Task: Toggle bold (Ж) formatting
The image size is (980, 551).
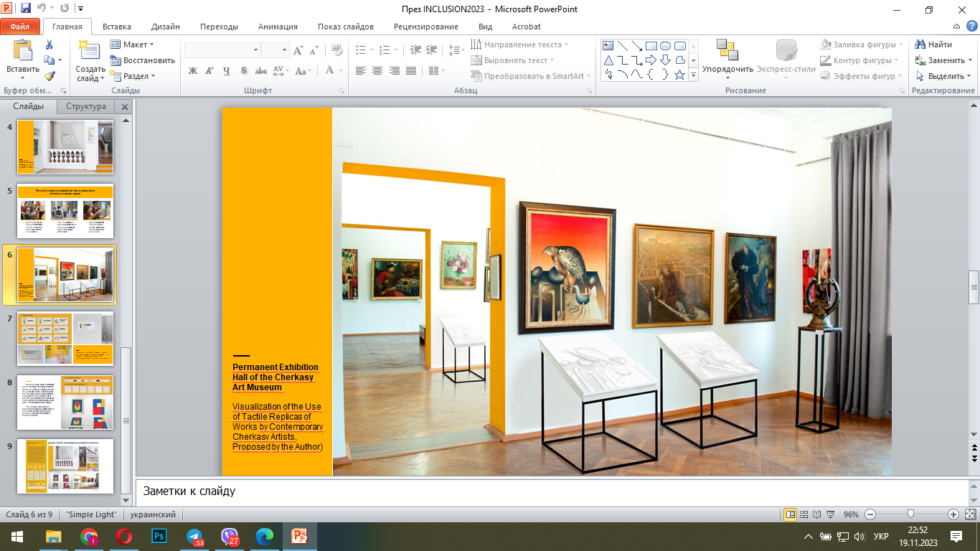Action: 192,71
